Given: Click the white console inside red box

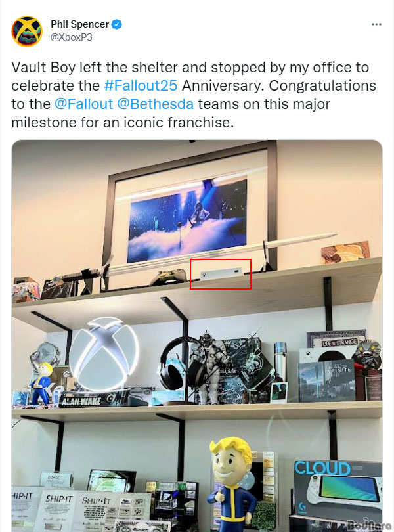Looking at the screenshot, I should point(221,273).
